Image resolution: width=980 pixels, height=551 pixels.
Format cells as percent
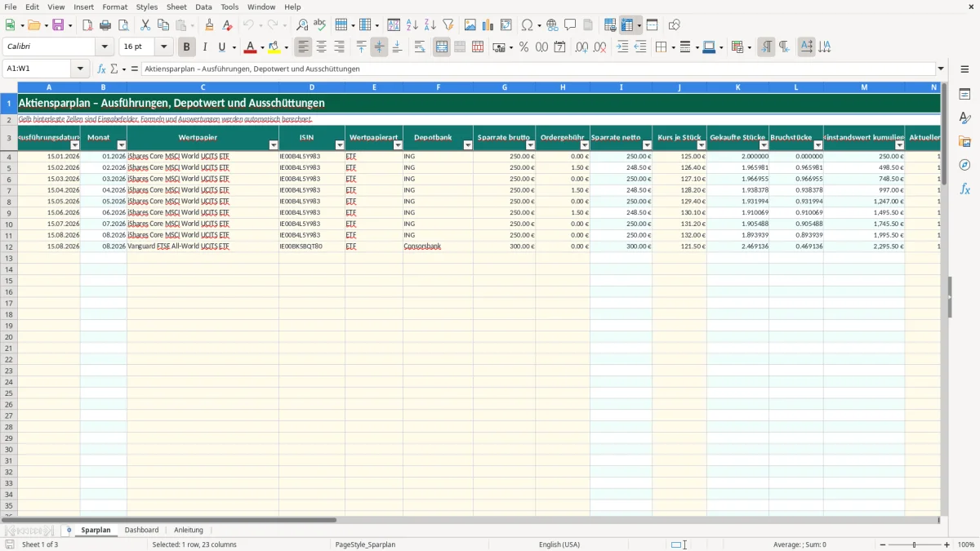click(523, 47)
